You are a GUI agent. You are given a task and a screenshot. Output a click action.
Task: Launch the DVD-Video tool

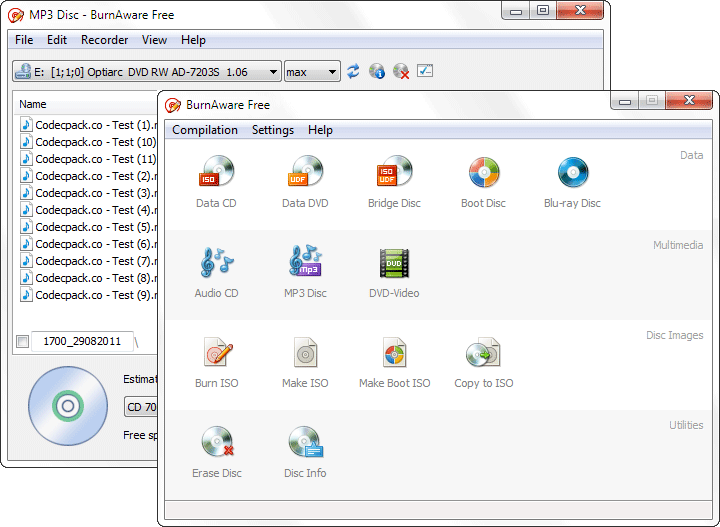[394, 272]
